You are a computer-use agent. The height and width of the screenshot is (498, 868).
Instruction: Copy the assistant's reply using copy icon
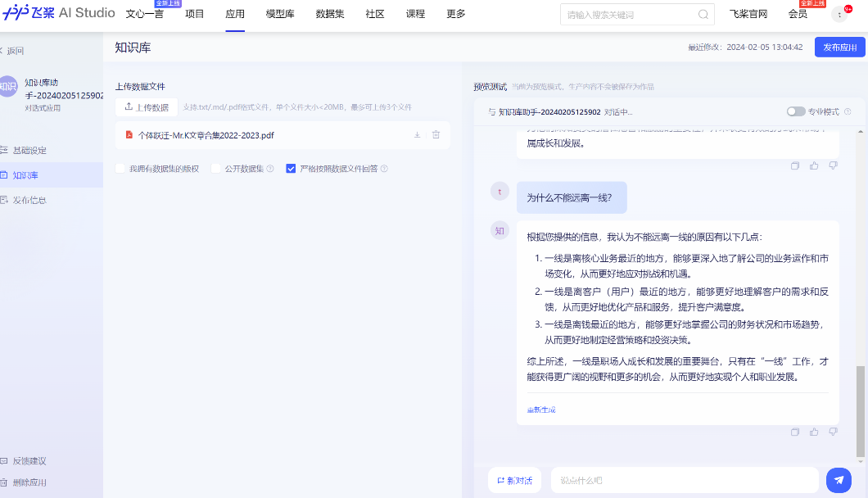(x=795, y=432)
